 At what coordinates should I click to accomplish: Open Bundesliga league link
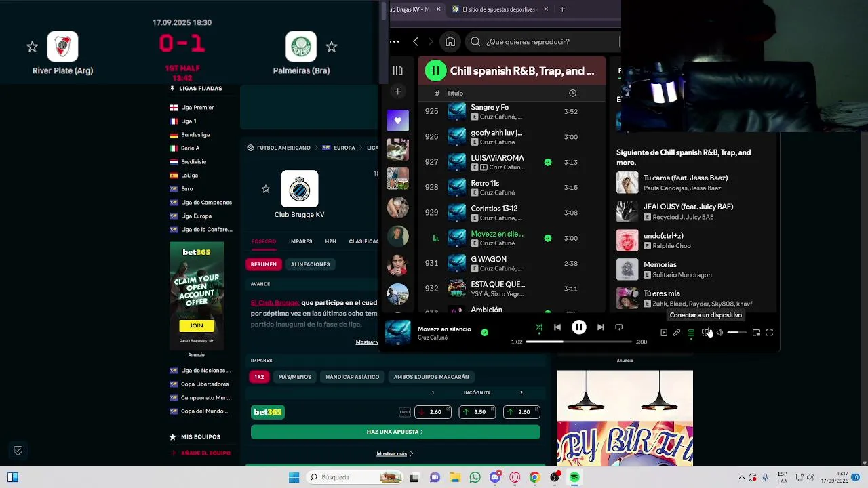pyautogui.click(x=195, y=135)
